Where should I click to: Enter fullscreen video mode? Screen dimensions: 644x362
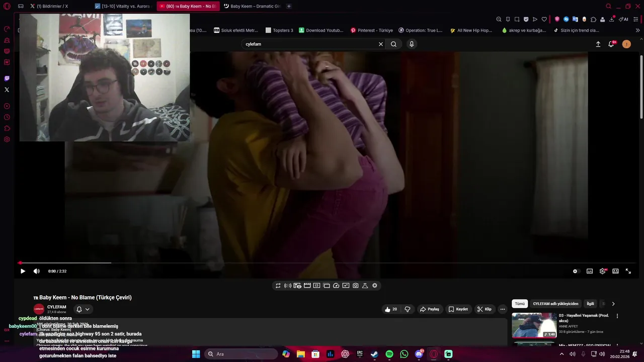tap(628, 271)
